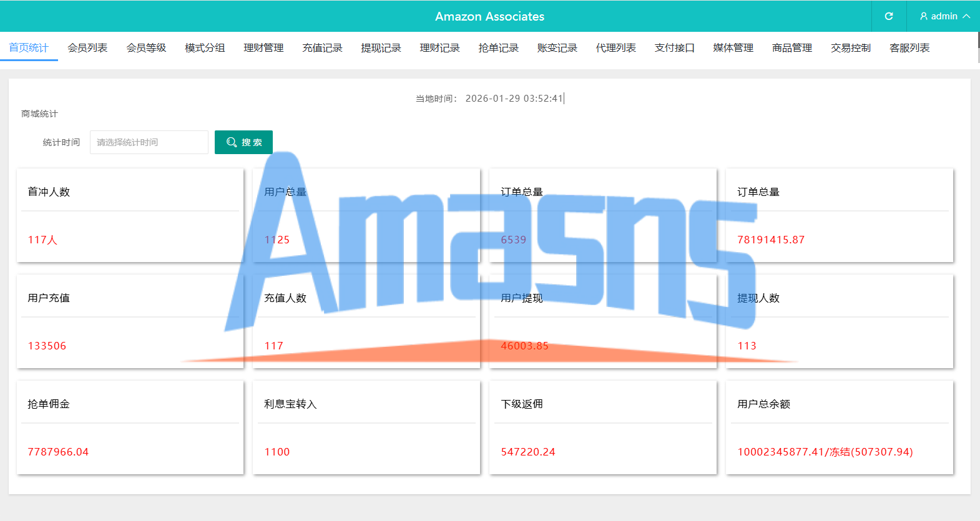Click the 用户总余额 balance value
The height and width of the screenshot is (521, 980).
click(x=825, y=452)
